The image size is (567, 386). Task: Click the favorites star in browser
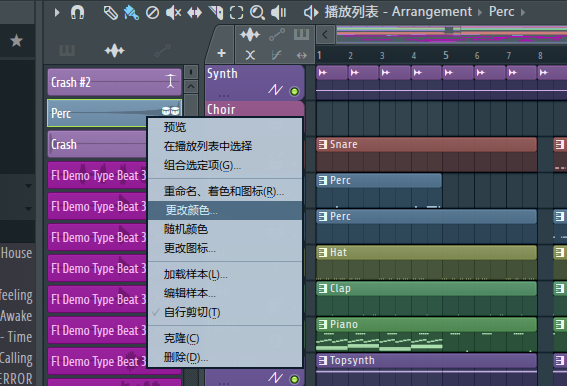16,41
